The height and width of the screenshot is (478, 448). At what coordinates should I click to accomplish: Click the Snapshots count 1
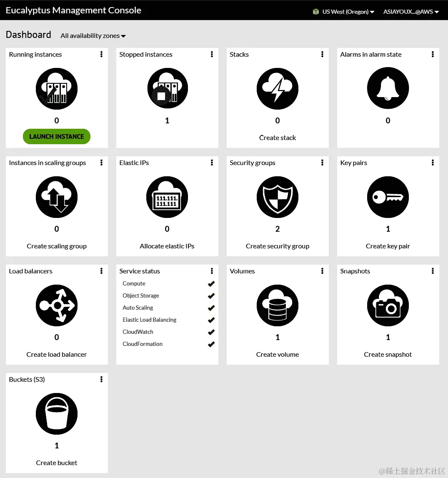click(388, 338)
